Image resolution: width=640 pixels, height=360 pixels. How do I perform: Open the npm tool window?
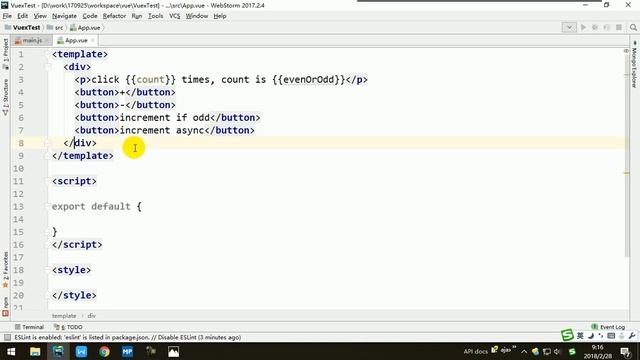[5, 307]
